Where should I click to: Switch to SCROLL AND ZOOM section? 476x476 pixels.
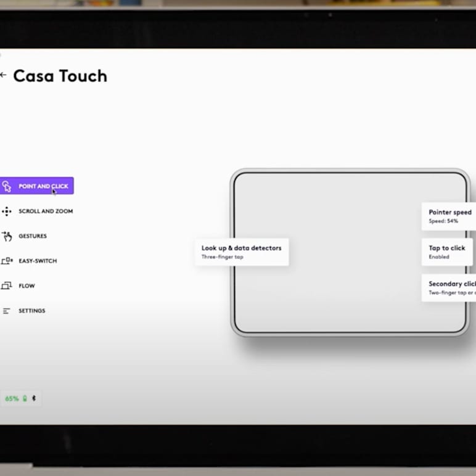click(46, 211)
